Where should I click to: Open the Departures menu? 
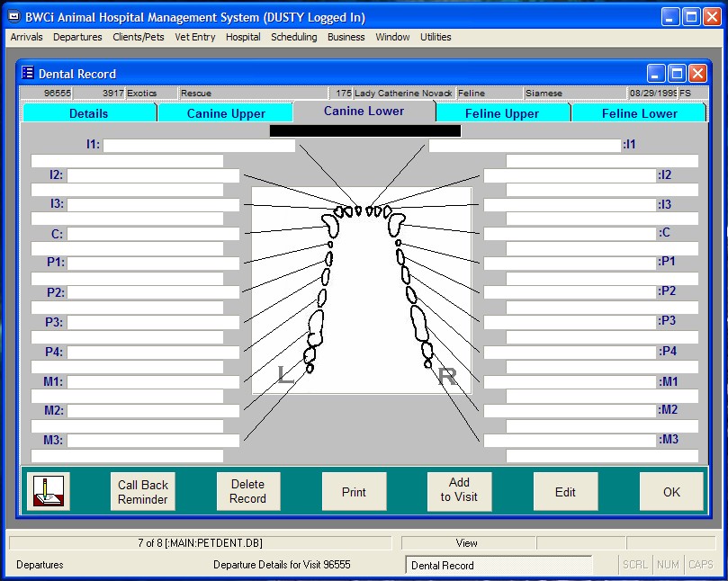77,37
